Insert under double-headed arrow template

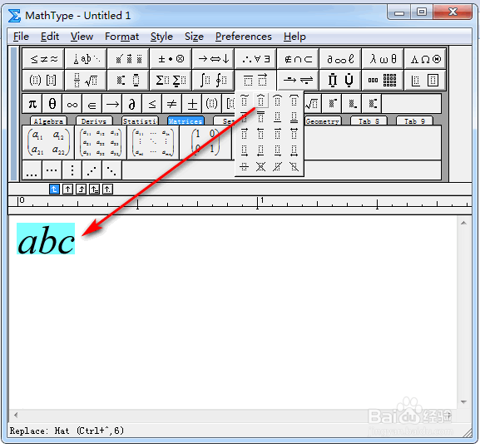(294, 150)
